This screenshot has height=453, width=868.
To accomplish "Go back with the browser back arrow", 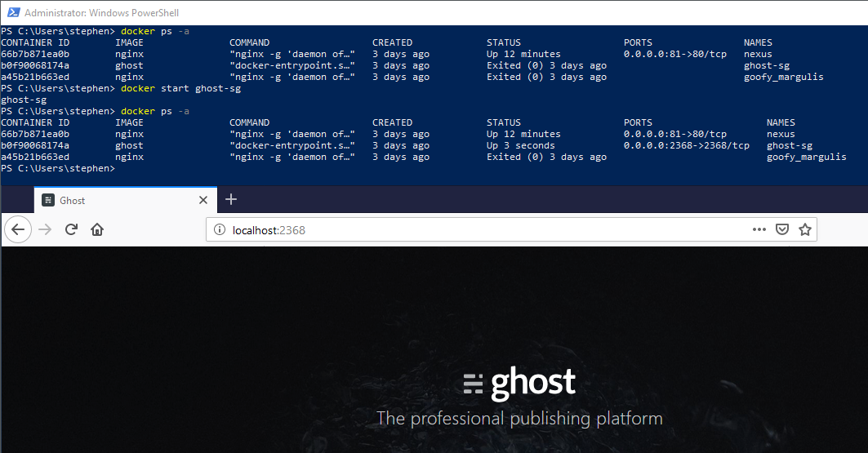I will click(x=18, y=229).
